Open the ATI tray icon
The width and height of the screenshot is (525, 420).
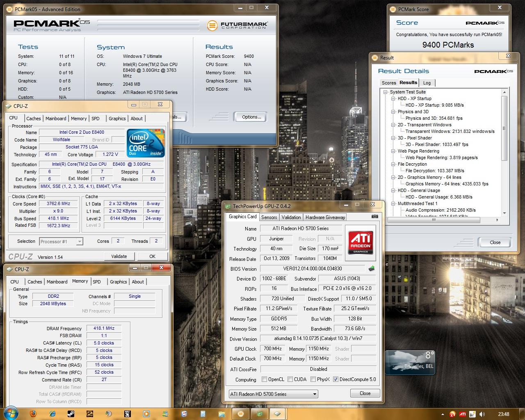tap(463, 414)
